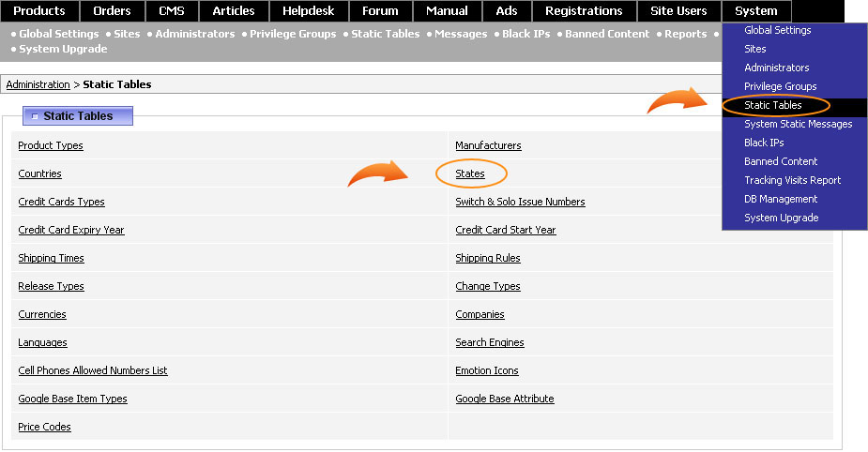Select Administrators in the gray submenu bar
This screenshot has height=452, width=868.
195,34
